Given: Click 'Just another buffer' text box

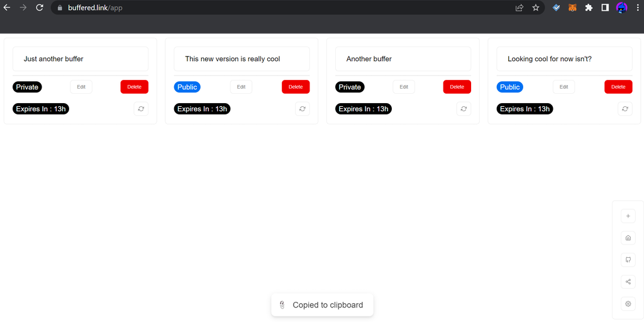Looking at the screenshot, I should tap(80, 58).
